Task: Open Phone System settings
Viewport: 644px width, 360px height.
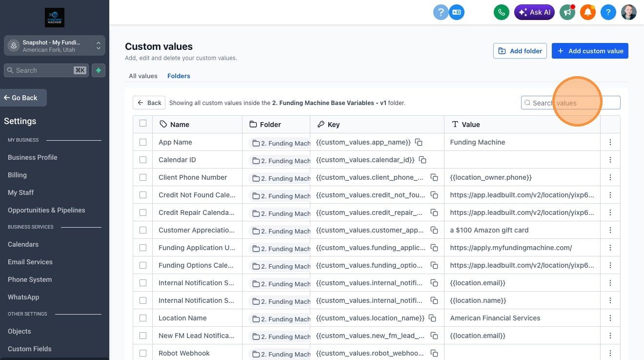Action: coord(30,279)
